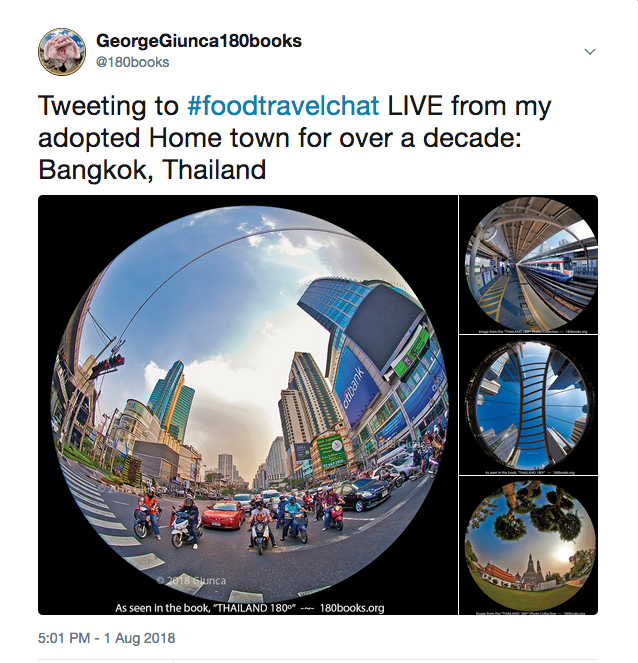Image resolution: width=638 pixels, height=663 pixels.
Task: Click the "Tweeting to" text in tweet
Action: [109, 105]
